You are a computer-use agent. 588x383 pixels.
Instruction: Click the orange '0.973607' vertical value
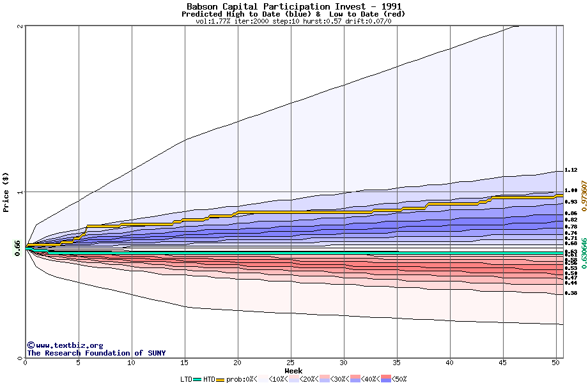584,196
